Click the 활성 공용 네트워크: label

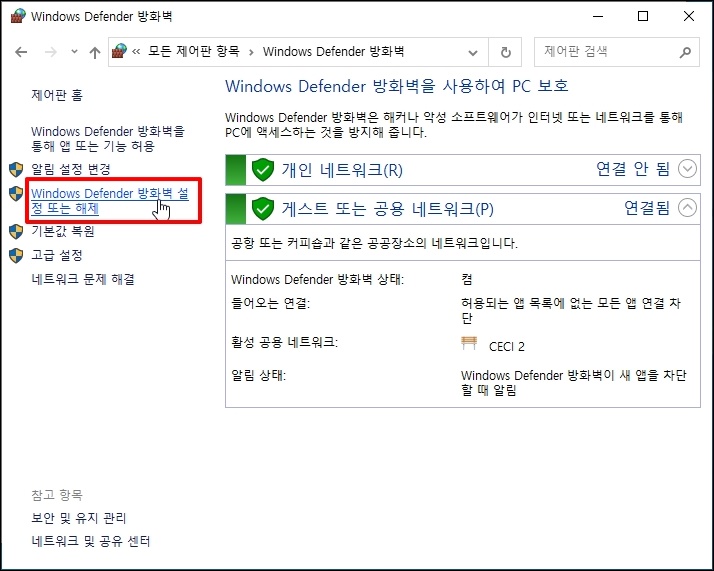coord(285,342)
